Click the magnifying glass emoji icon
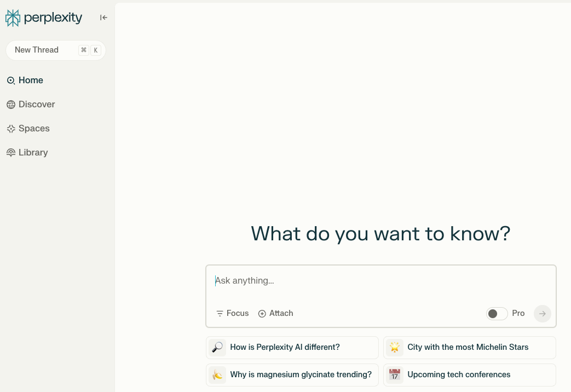This screenshot has height=392, width=571. 217,347
